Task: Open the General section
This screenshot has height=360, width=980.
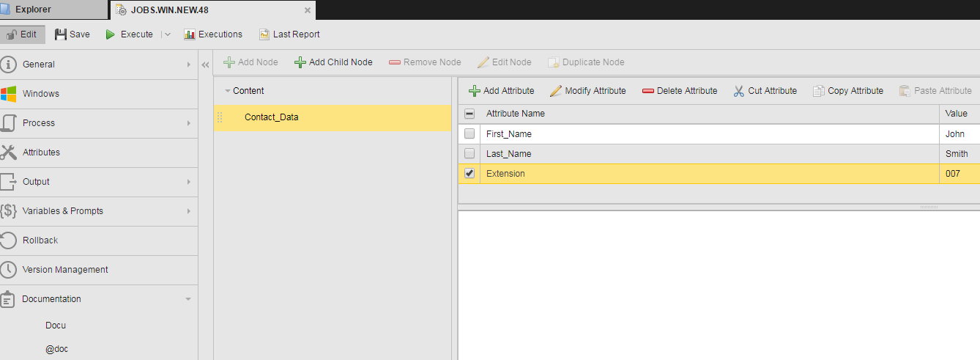Action: pos(99,65)
